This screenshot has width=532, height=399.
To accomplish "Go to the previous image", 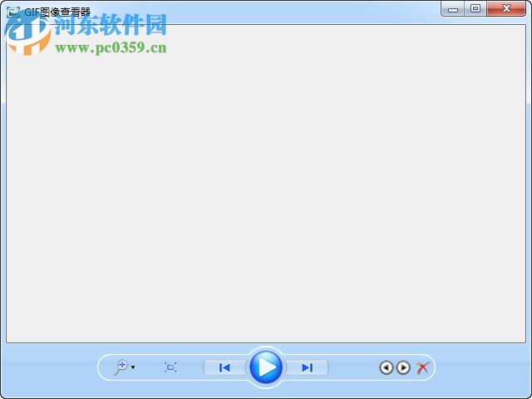I will [x=224, y=367].
